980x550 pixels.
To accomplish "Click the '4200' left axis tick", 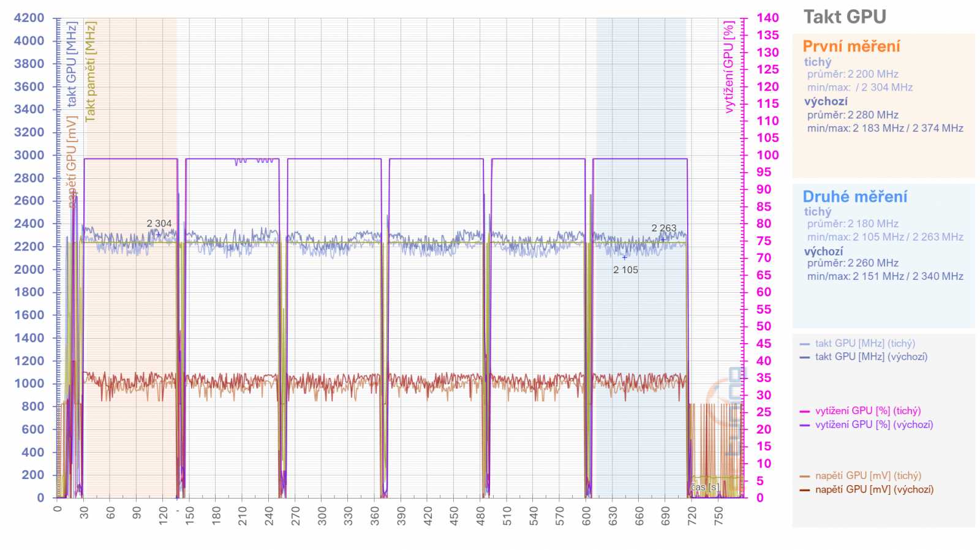I will [29, 18].
